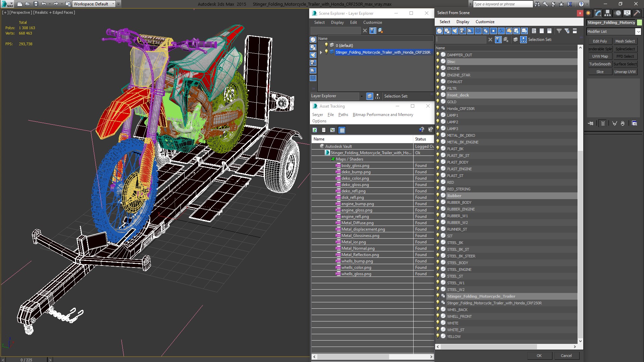Click Add New Layer icon in Scene Explorer

[380, 31]
